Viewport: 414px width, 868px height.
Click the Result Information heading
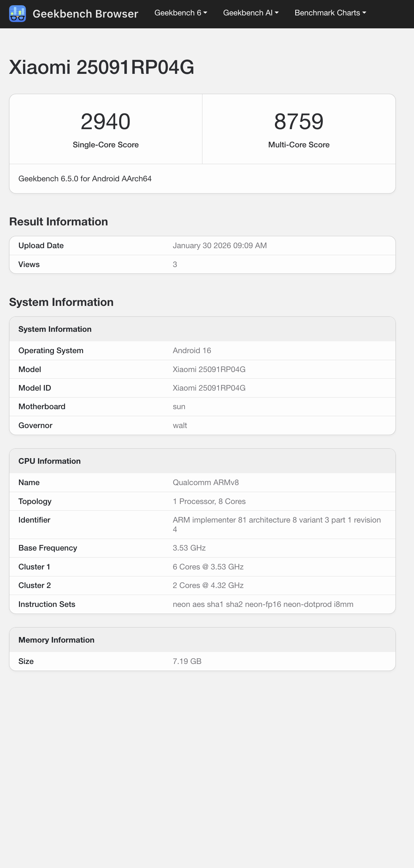tap(58, 222)
